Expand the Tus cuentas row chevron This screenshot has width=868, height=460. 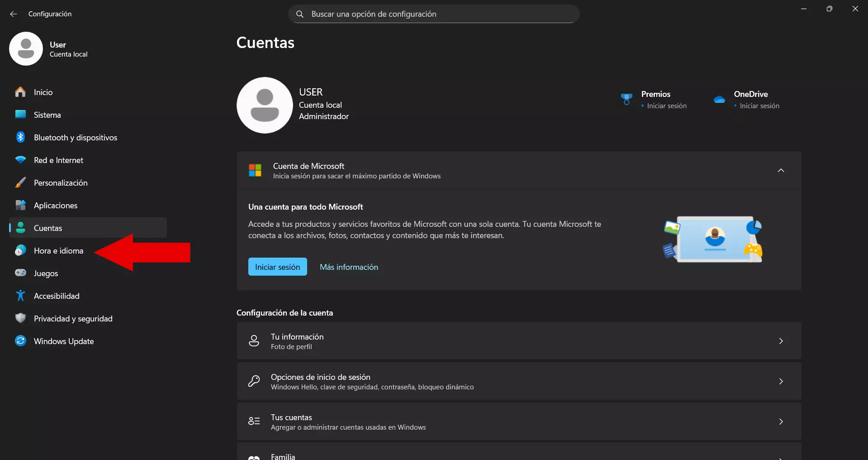[x=781, y=422]
